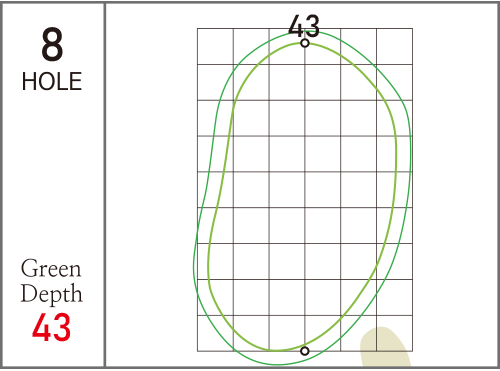Click the top circle marker on the green
This screenshot has width=500, height=371.
pyautogui.click(x=305, y=43)
